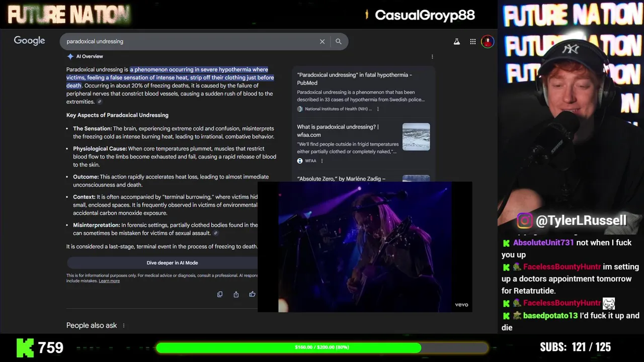644x362 pixels.
Task: Click the Instagram icon beside @TylerLRussell
Action: (525, 220)
